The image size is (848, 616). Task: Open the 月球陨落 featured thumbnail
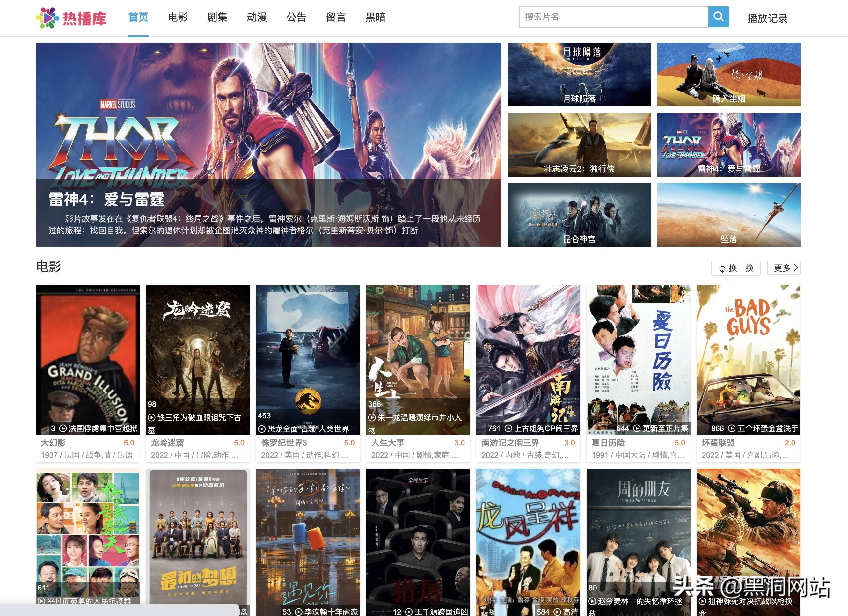click(579, 74)
